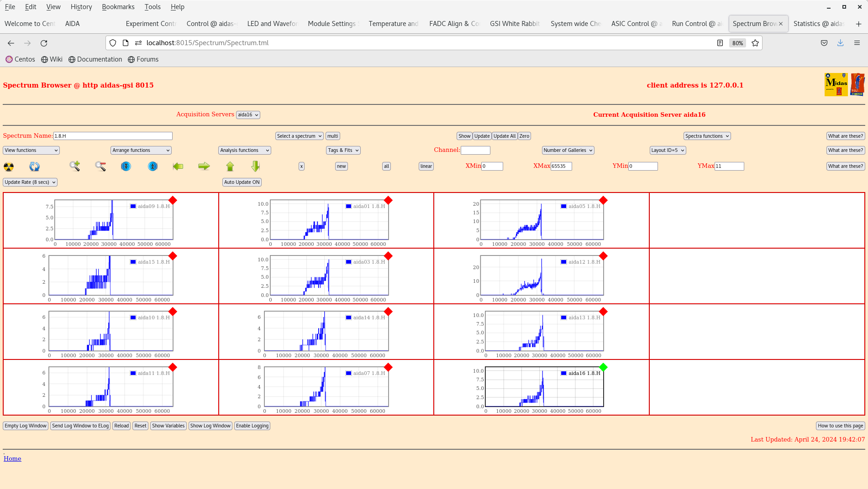The height and width of the screenshot is (489, 868).
Task: Toggle the red diamond on aida03 1.8.H
Action: tap(388, 256)
